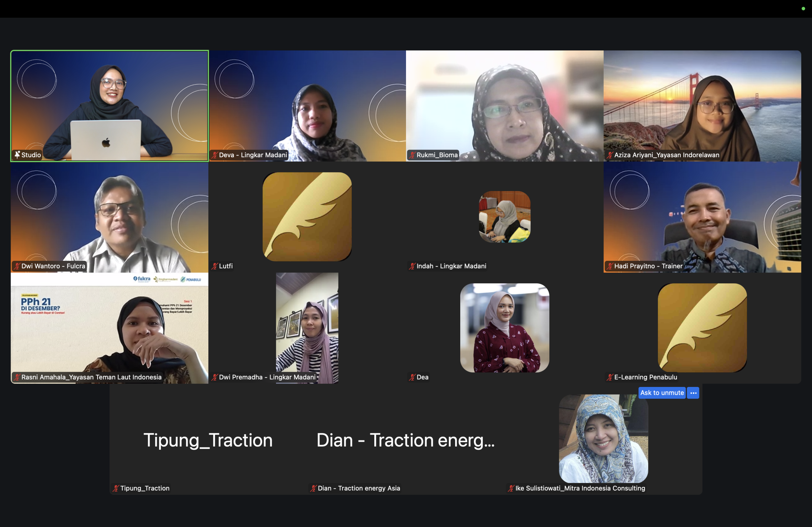Click the green indicator dot in menu bar

tap(803, 9)
